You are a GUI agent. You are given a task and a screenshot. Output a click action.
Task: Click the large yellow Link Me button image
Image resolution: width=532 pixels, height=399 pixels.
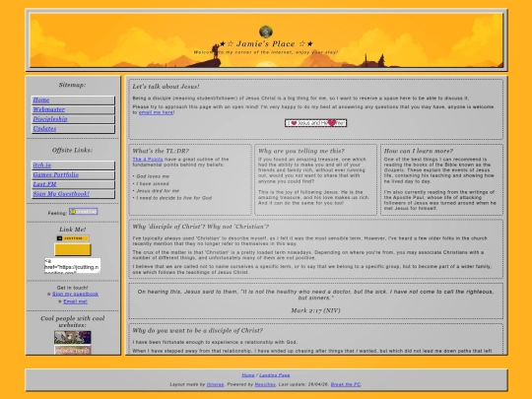pos(73,249)
